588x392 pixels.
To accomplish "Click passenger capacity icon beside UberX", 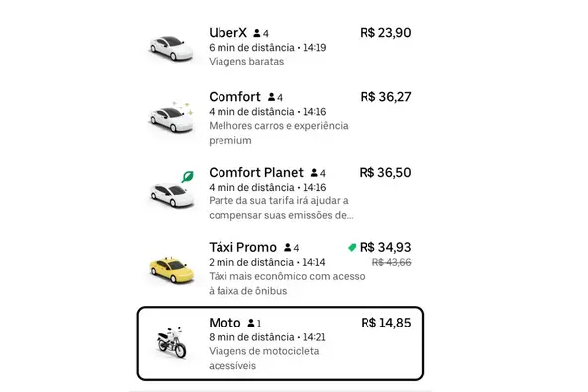I will pos(257,33).
